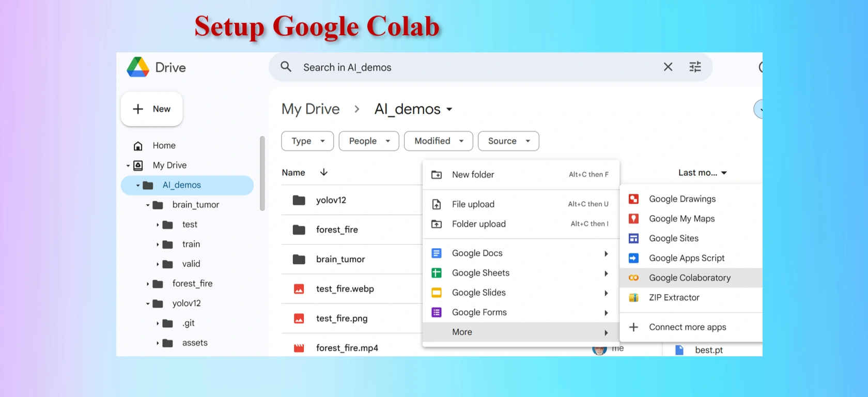Open the Source filter dropdown
Screen dimensions: 868x397
pyautogui.click(x=508, y=141)
